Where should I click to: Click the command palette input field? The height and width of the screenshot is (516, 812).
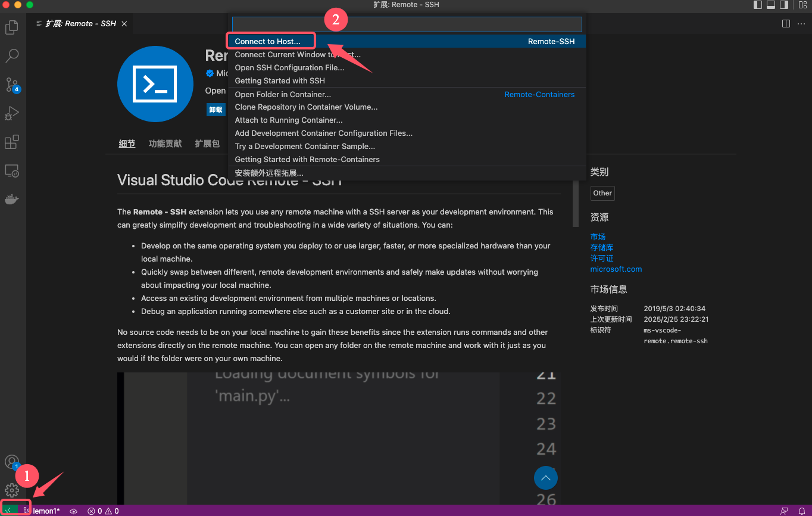pyautogui.click(x=407, y=24)
